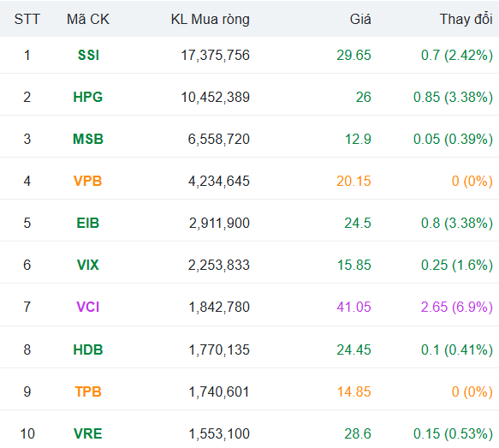Screen dimensions: 499x448
Task: Click rank number 5 in EIB row
Action: click(27, 223)
